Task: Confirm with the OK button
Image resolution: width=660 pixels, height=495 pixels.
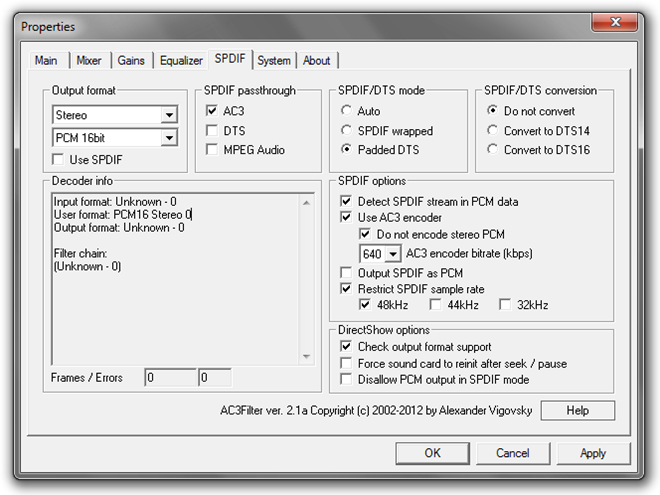Action: [432, 453]
